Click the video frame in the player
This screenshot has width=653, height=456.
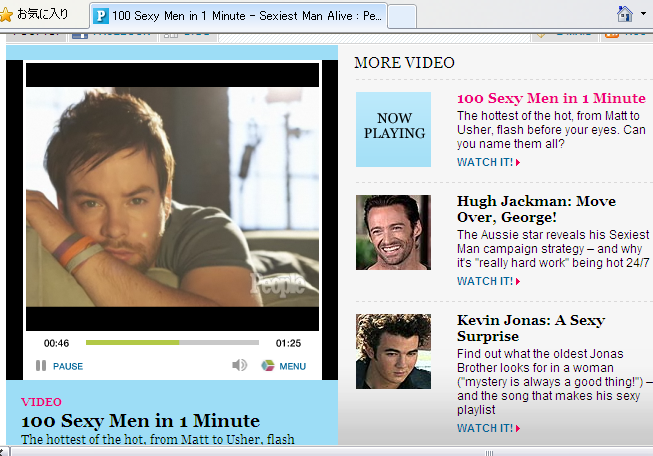[x=172, y=197]
